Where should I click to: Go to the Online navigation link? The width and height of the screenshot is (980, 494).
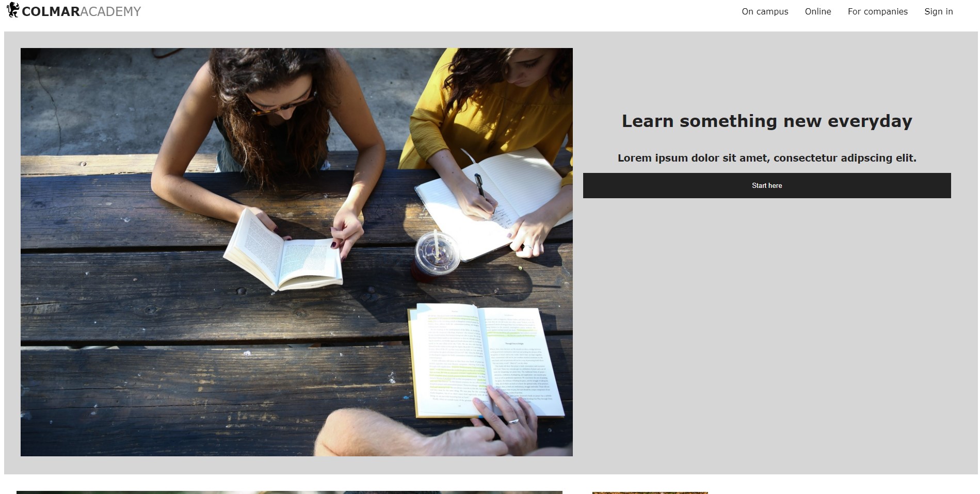tap(818, 11)
